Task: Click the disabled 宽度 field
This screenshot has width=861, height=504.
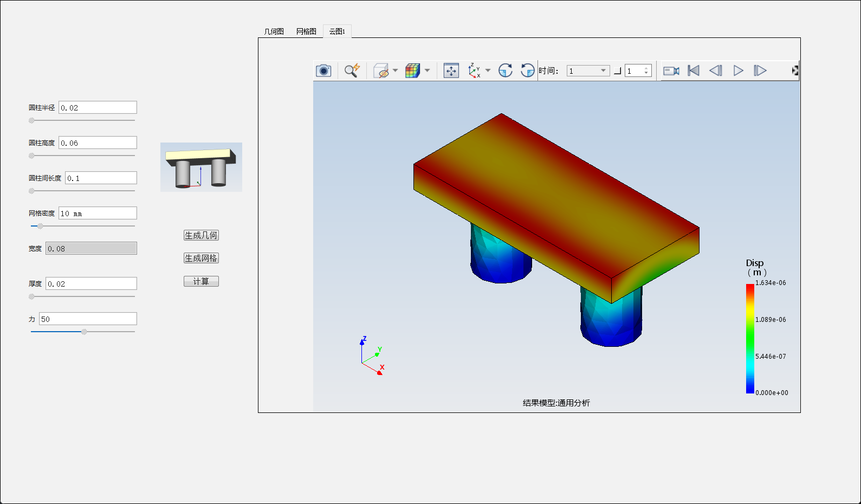Action: (x=91, y=248)
